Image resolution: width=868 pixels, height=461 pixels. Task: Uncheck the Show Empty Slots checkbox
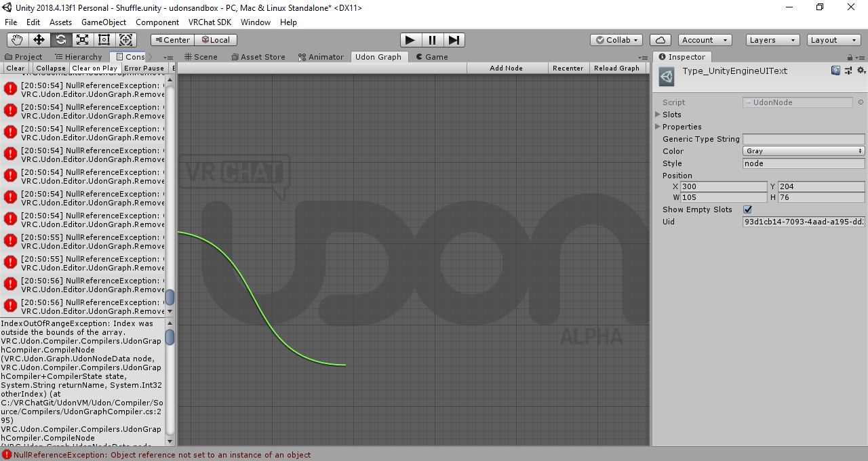coord(747,209)
